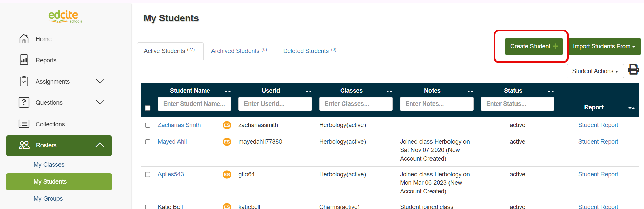This screenshot has height=209, width=644.
Task: Toggle the select-all students checkbox
Action: click(x=148, y=108)
